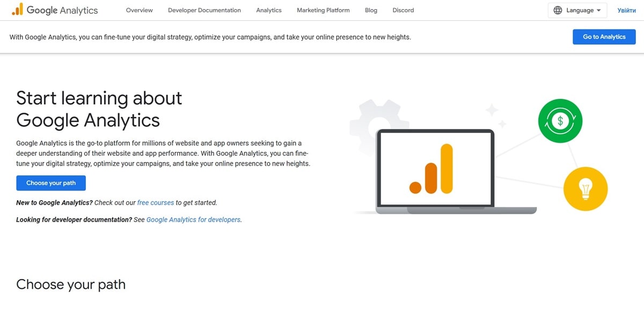Click the Google Analytics logo

pyautogui.click(x=54, y=10)
